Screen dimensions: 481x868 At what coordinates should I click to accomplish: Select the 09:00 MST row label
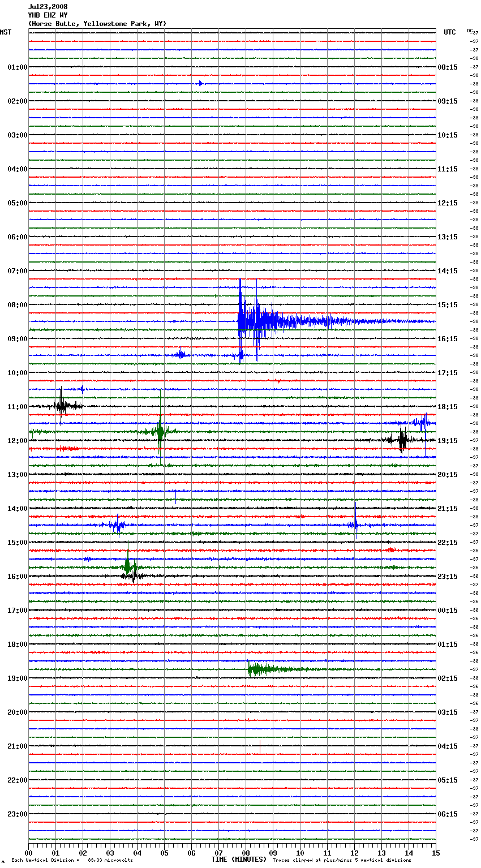[18, 339]
